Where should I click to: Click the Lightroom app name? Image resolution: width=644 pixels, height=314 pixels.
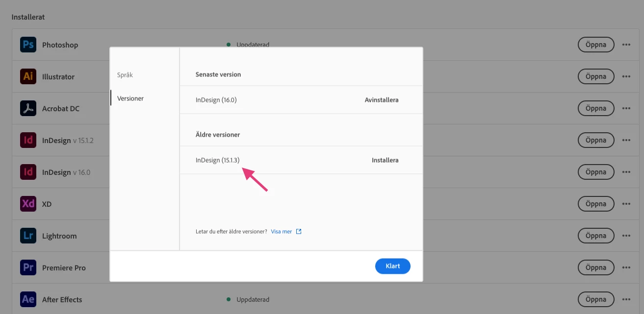coord(59,236)
